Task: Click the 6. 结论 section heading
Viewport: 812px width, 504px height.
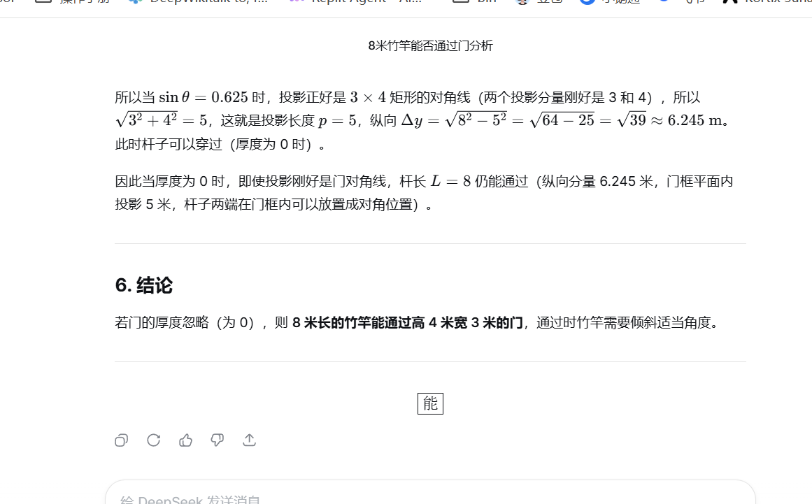Action: pyautogui.click(x=144, y=285)
